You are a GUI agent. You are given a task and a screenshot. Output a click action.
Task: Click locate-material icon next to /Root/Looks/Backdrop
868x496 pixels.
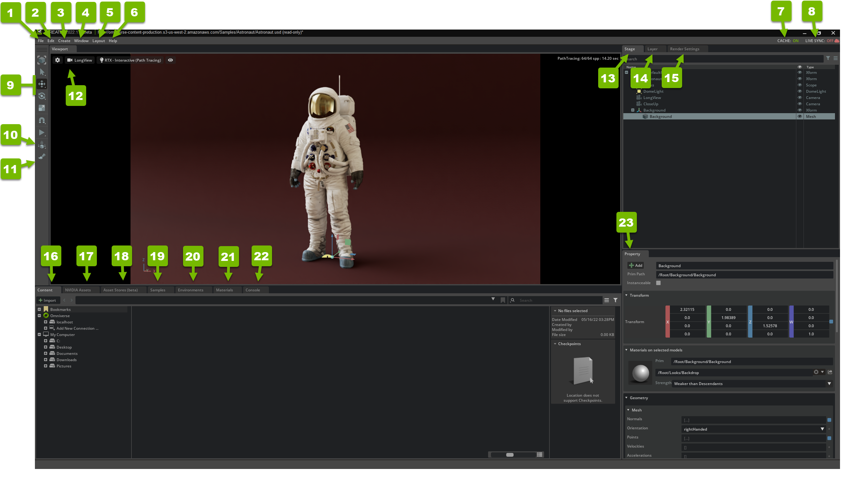(x=830, y=372)
